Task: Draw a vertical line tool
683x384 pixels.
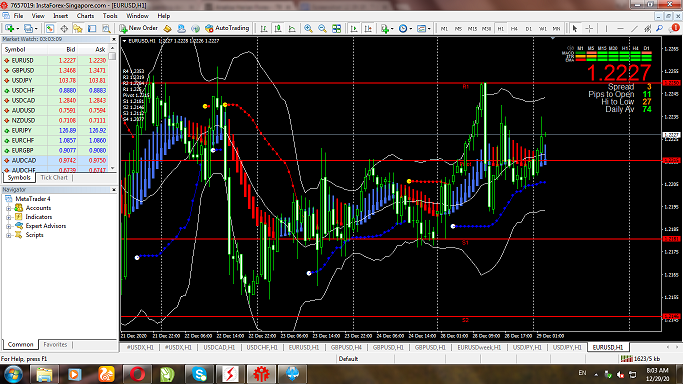Action: (606, 28)
